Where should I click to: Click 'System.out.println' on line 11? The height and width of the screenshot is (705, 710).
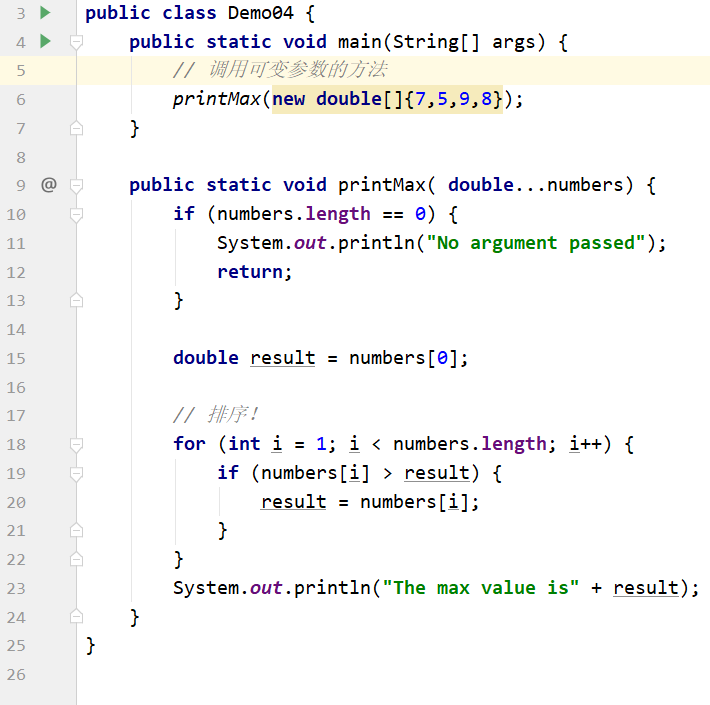point(316,243)
